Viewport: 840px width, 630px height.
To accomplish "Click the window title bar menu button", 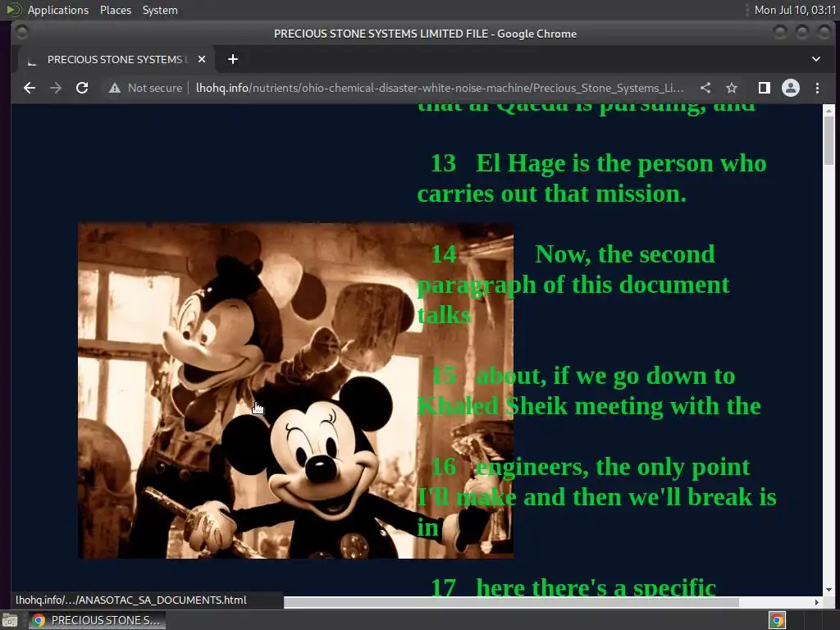I will point(22,33).
